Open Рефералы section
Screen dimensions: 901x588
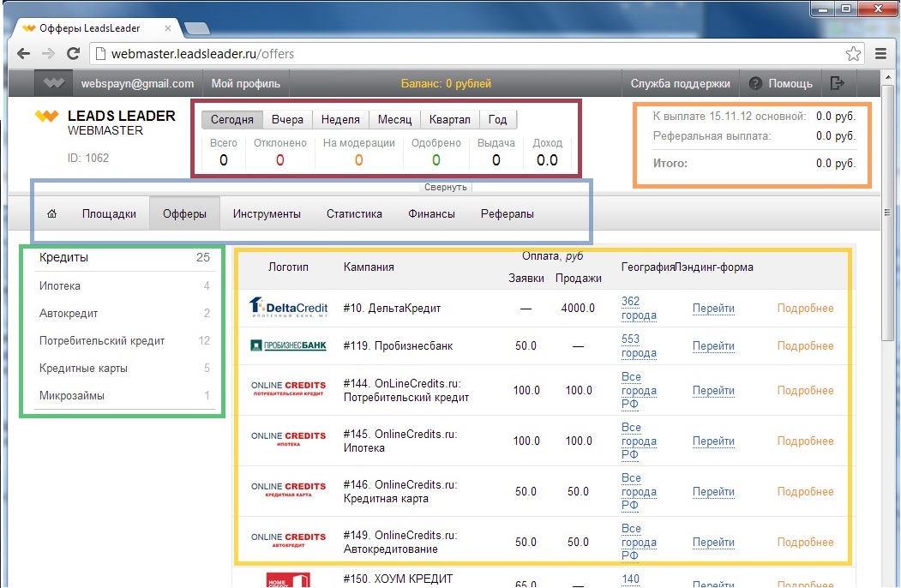tap(508, 213)
